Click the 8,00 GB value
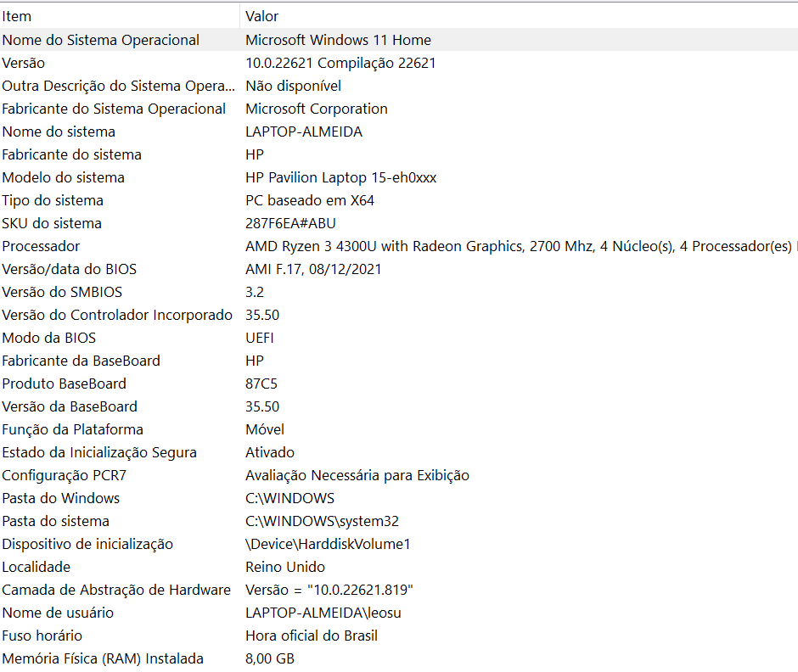Image resolution: width=798 pixels, height=672 pixels. (x=270, y=658)
